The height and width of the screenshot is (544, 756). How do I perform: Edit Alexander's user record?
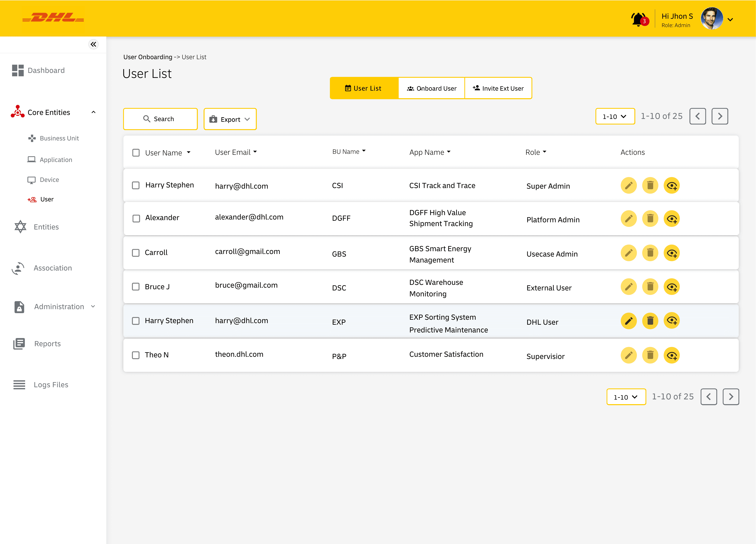(629, 219)
